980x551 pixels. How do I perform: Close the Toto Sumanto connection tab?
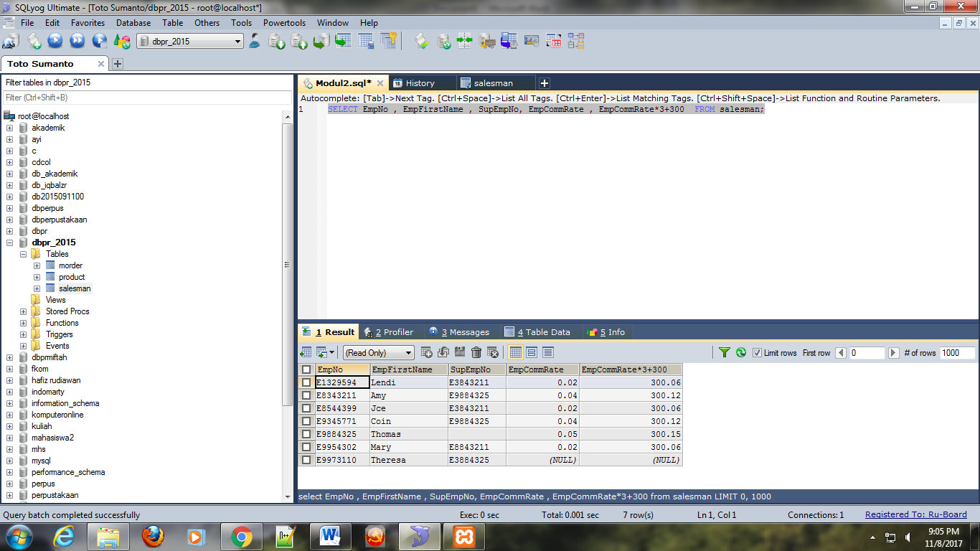coord(101,64)
